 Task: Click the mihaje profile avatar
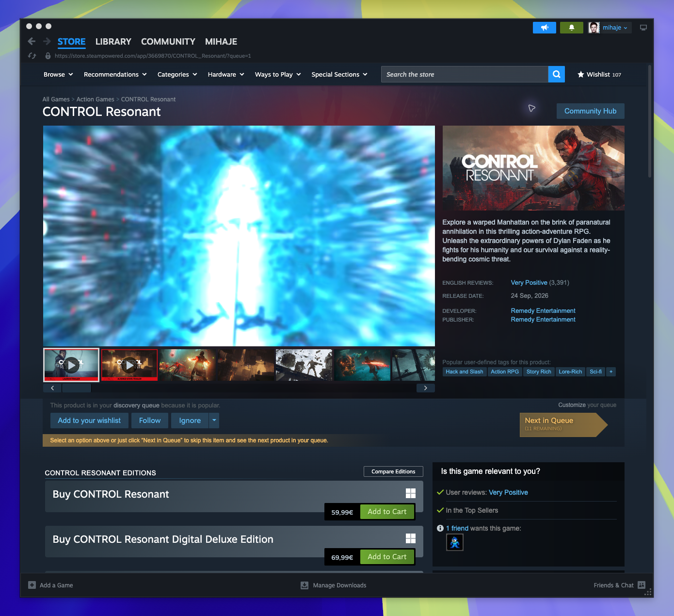point(594,28)
